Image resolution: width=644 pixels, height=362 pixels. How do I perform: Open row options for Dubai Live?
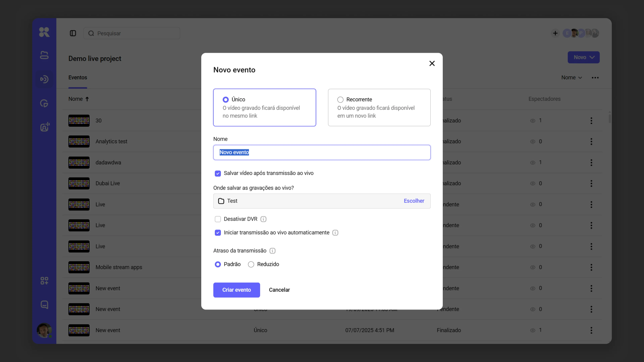pos(591,184)
